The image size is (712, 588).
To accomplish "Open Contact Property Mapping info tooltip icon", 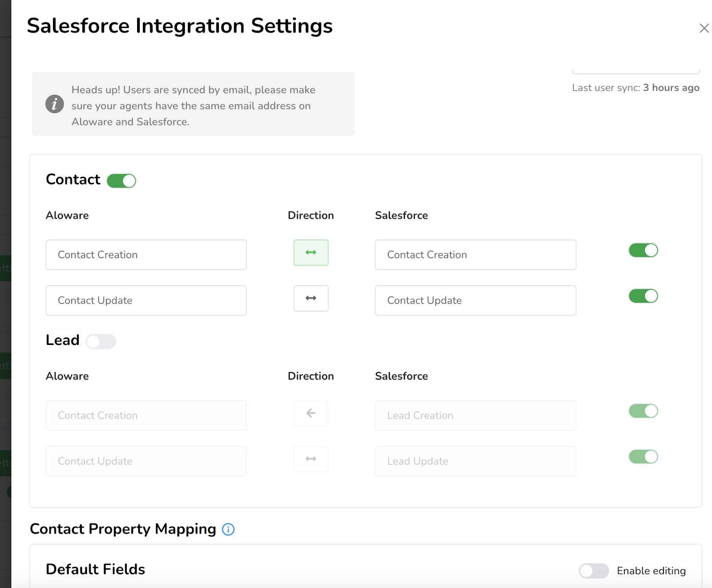I will [x=228, y=529].
